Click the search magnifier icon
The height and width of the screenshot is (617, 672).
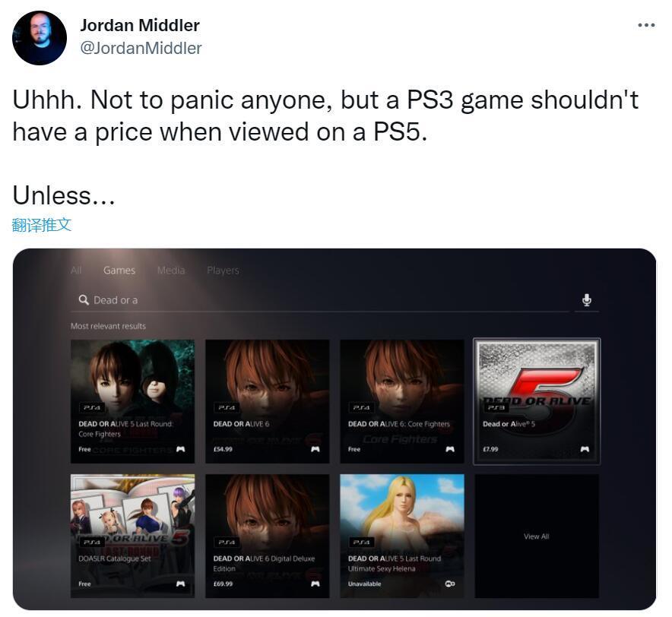point(84,299)
